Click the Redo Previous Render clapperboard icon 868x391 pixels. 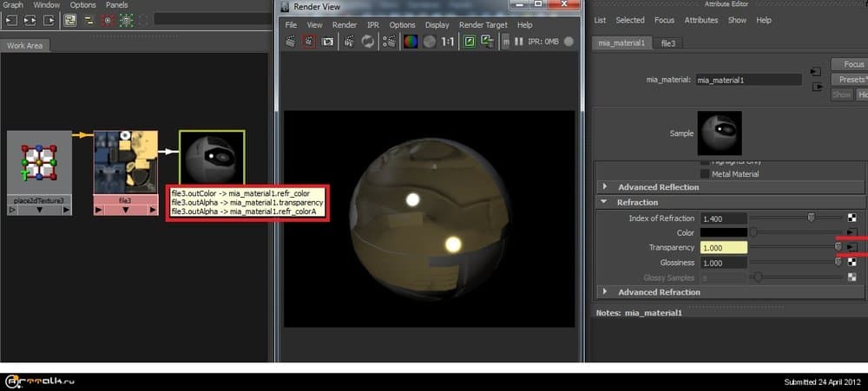[291, 41]
